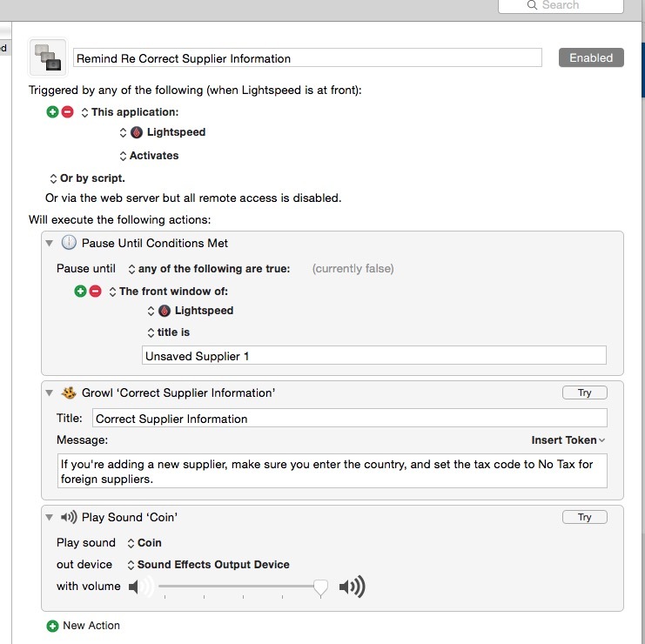Click the Unsaved Supplier 1 title field
This screenshot has height=644, width=645.
click(x=374, y=355)
